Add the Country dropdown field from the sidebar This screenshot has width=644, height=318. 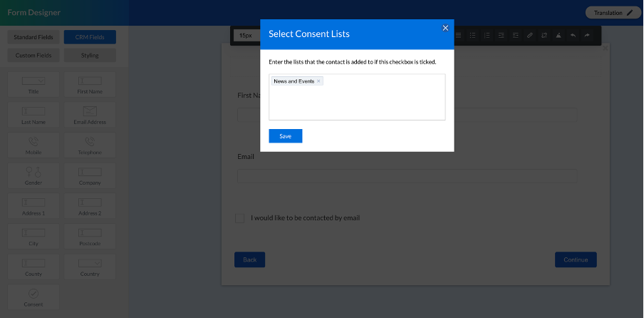coord(90,267)
